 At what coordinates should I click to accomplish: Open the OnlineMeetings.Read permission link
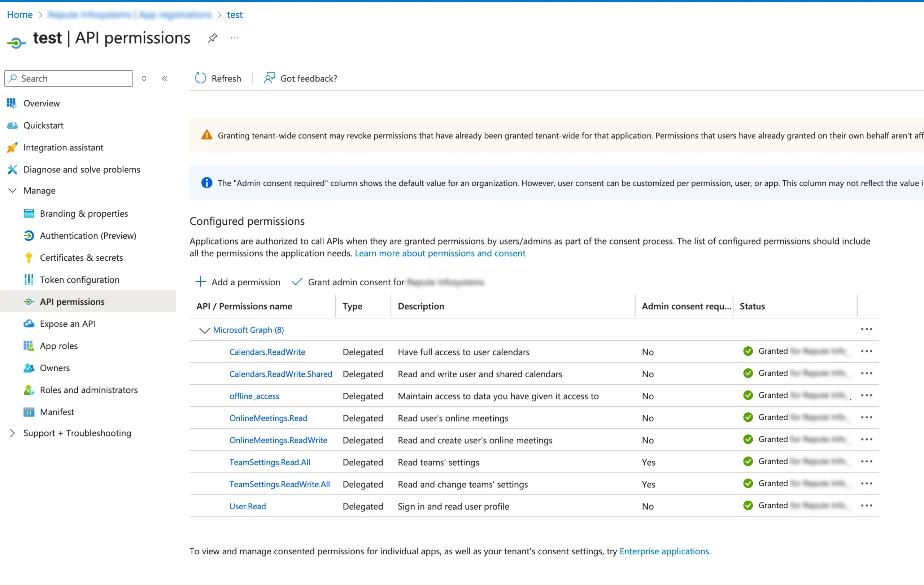pyautogui.click(x=268, y=418)
